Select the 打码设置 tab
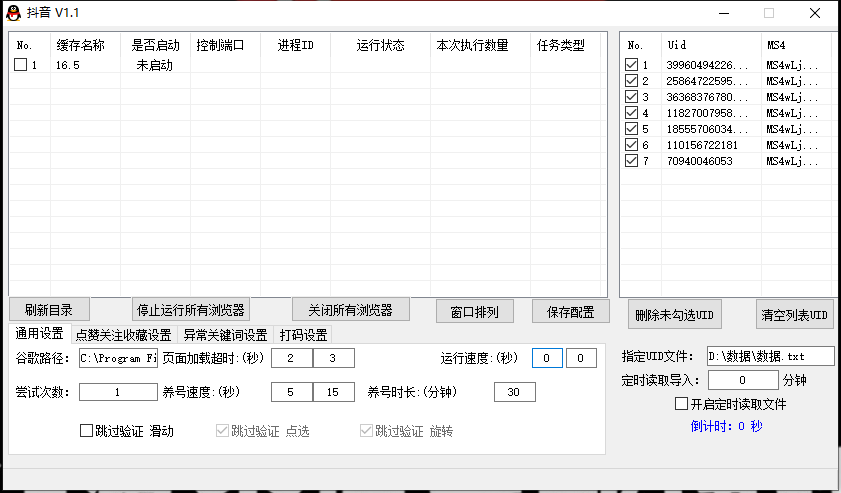Image resolution: width=841 pixels, height=493 pixels. coord(303,335)
